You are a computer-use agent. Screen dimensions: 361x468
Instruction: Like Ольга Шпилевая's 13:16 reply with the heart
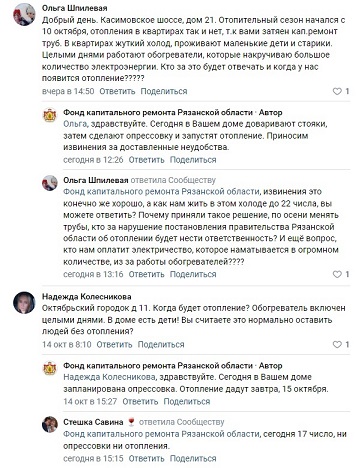(337, 274)
